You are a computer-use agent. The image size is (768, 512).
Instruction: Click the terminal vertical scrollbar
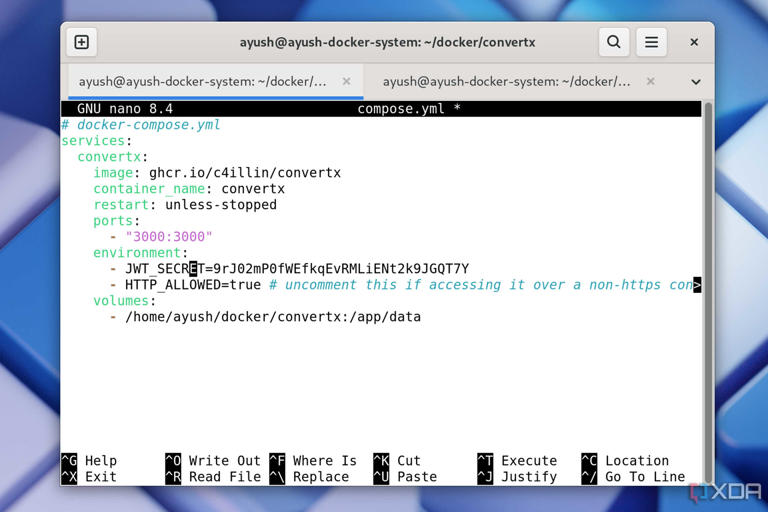[x=708, y=293]
